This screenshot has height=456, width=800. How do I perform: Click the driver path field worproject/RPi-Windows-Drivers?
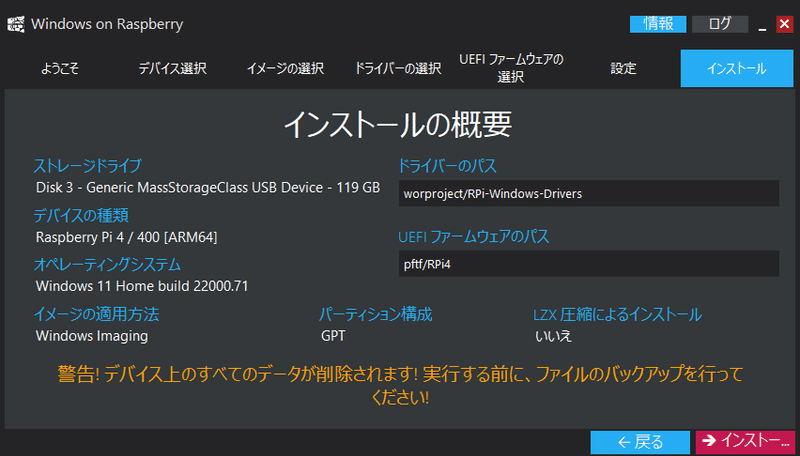click(x=589, y=193)
